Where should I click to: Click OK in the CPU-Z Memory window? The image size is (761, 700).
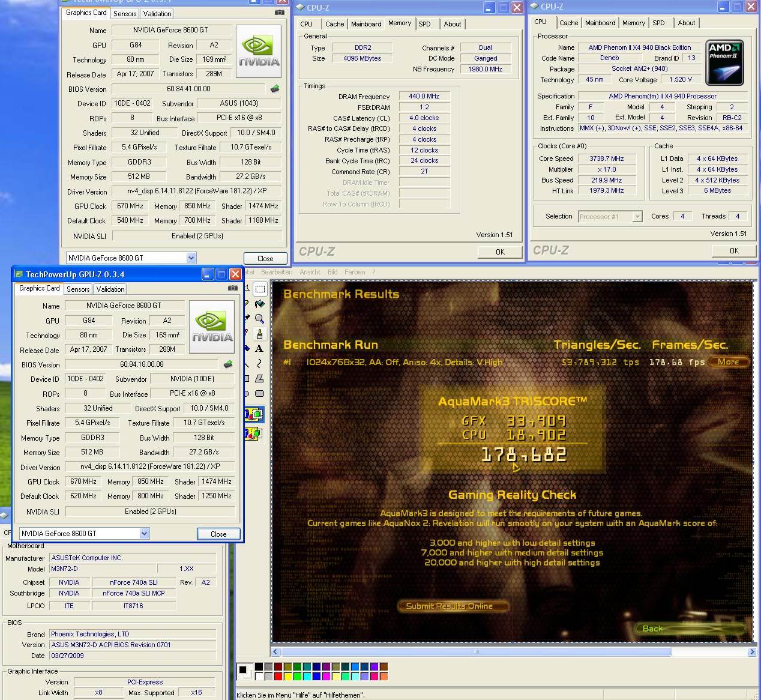500,252
